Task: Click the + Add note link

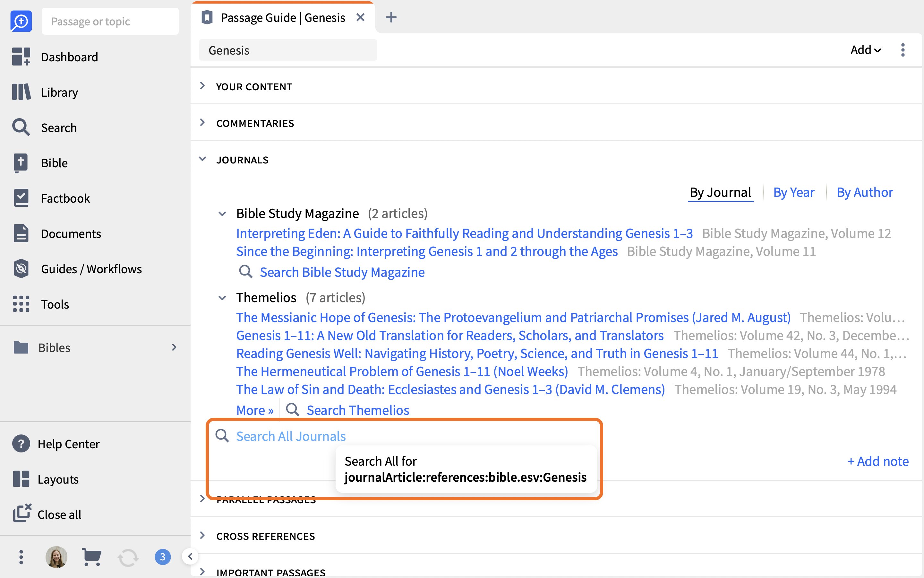Action: click(878, 461)
